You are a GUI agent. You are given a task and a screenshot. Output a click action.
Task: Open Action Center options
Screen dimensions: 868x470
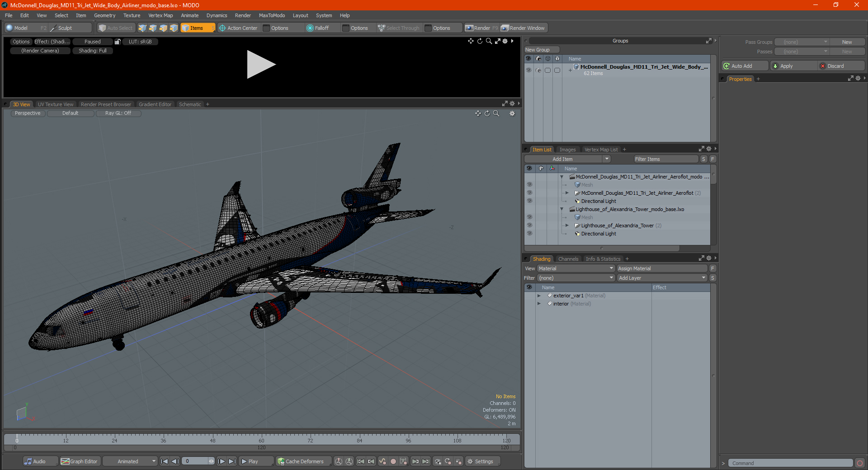tap(238, 28)
